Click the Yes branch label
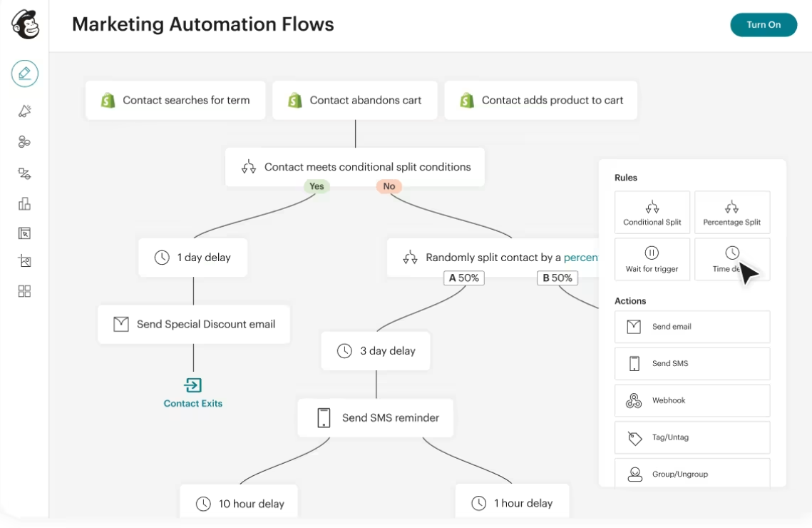Image resolution: width=812 pixels, height=528 pixels. 317,186
